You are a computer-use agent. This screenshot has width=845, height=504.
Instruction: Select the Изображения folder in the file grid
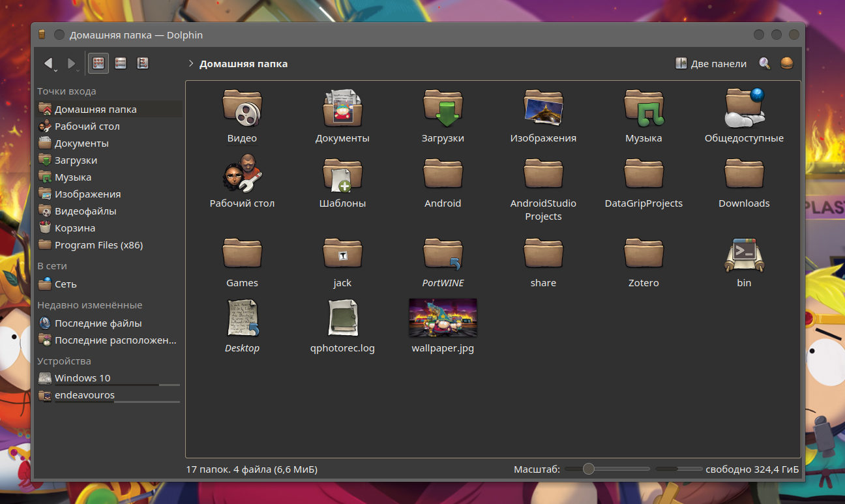coord(543,115)
